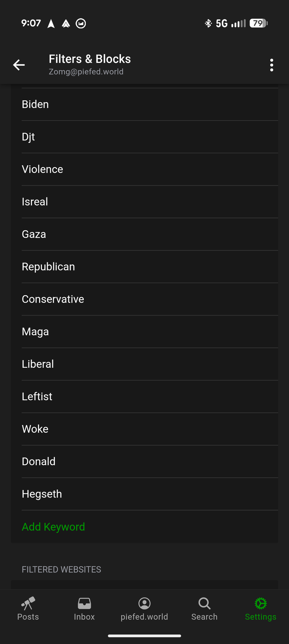Click the Filters & Blocks title
The width and height of the screenshot is (289, 644).
pos(90,59)
